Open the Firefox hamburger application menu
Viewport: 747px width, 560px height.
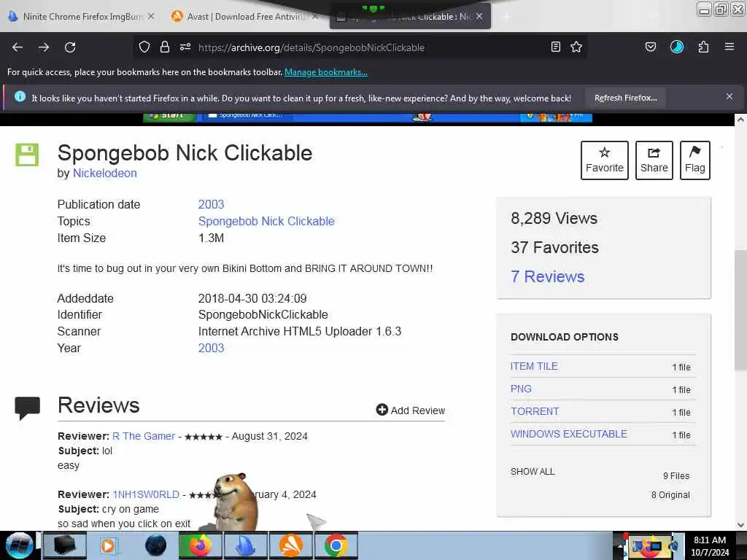(729, 47)
